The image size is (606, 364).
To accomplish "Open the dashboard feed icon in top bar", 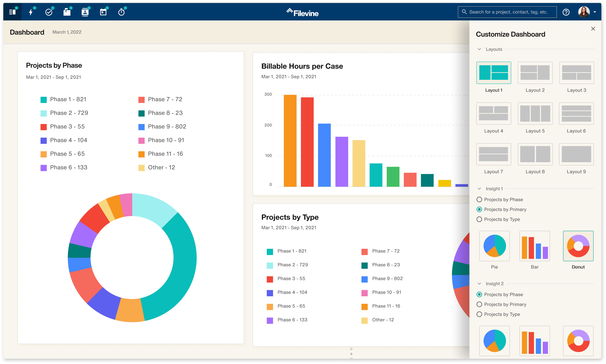I will click(x=12, y=12).
